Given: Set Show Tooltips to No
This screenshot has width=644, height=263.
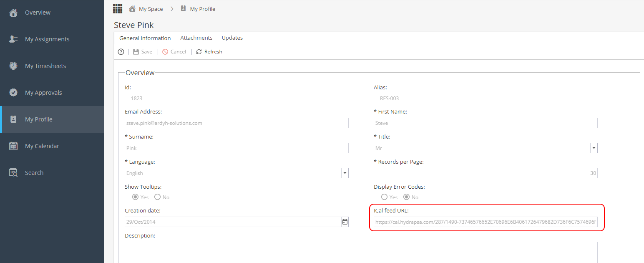Looking at the screenshot, I should [157, 197].
